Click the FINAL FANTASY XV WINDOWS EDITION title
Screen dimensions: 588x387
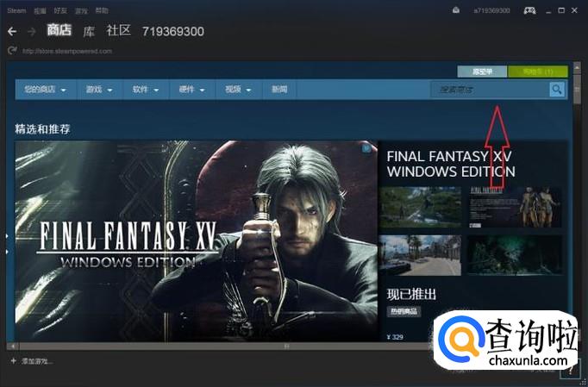coord(451,164)
